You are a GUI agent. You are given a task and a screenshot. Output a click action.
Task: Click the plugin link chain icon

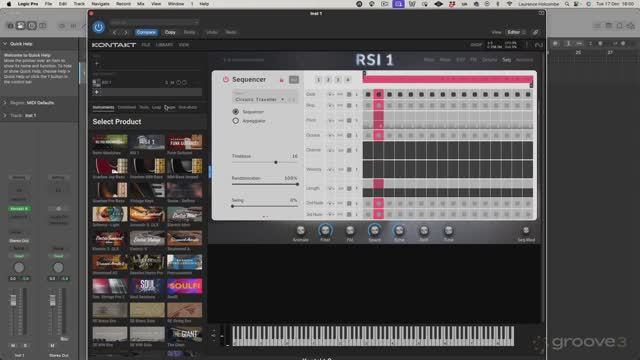[536, 32]
